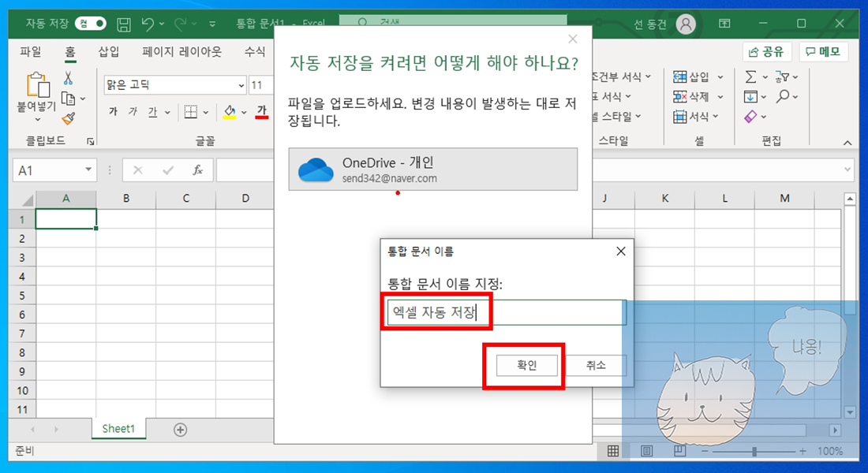The image size is (868, 473).
Task: Click the Clear eraser icon
Action: 750,117
